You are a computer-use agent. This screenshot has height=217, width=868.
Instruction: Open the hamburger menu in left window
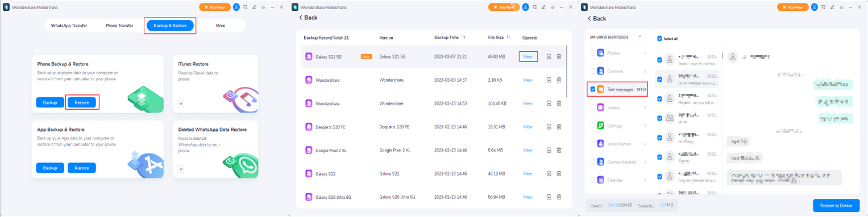[x=263, y=7]
